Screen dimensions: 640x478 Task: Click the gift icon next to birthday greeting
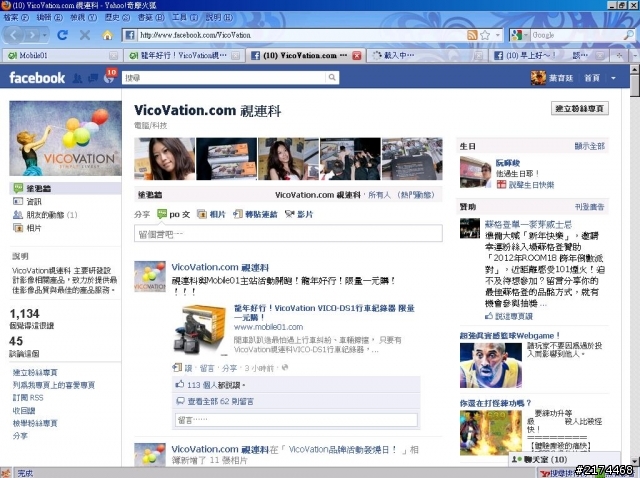tap(501, 185)
